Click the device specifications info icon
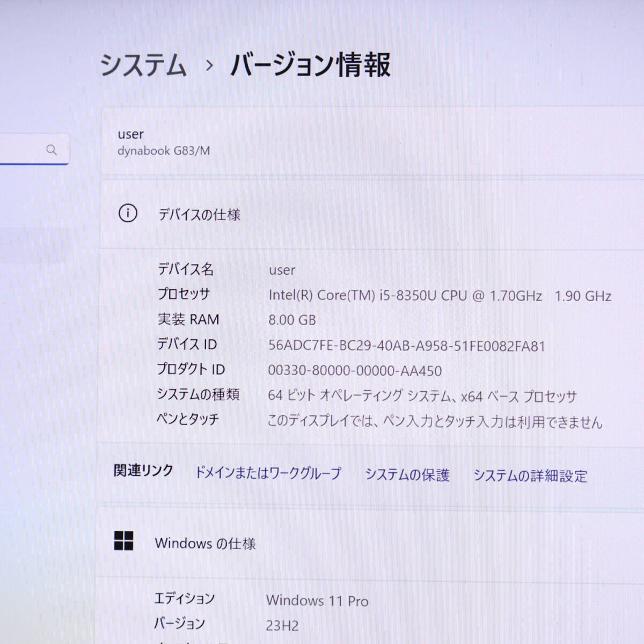The height and width of the screenshot is (644, 644). coord(128,214)
